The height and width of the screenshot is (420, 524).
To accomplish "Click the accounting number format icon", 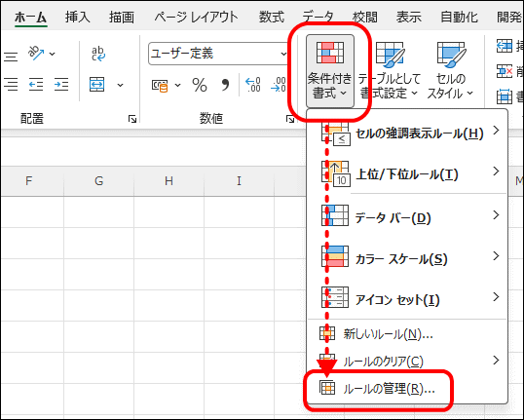I will click(160, 86).
